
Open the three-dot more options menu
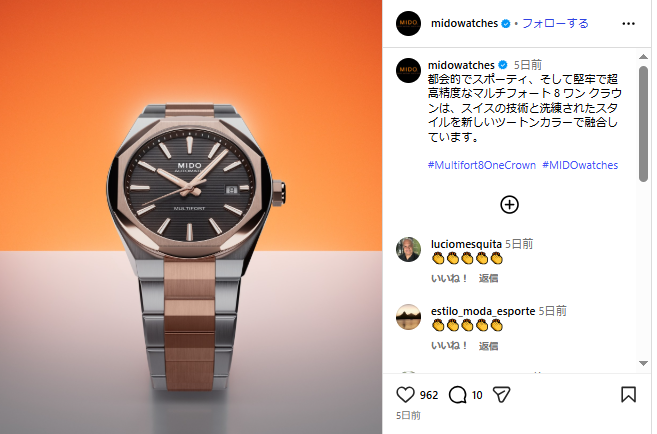(628, 24)
